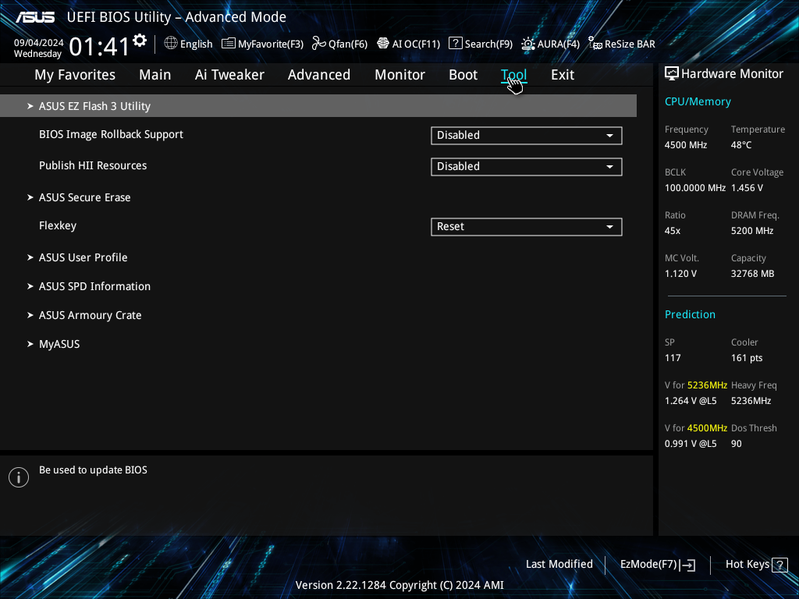799x599 pixels.
Task: Toggle AURA(F4) lighting
Action: coord(550,44)
